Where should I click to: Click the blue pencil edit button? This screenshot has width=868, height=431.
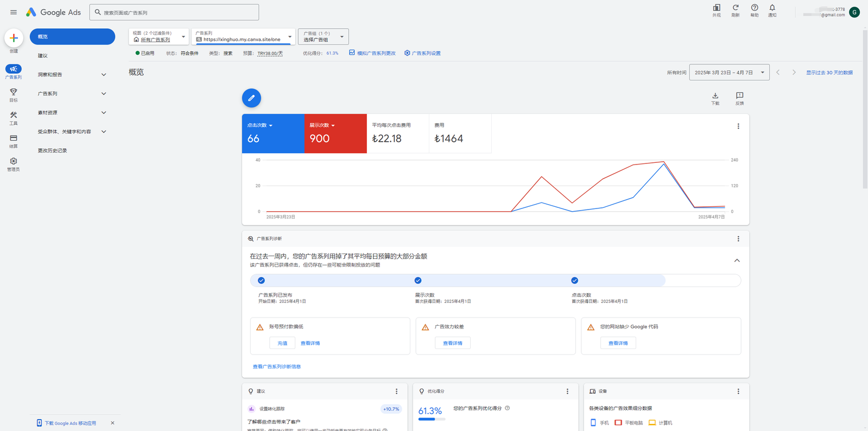point(251,98)
